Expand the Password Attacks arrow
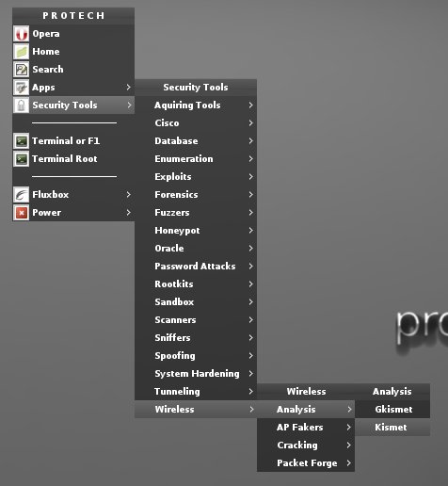Viewport: 448px width, 486px height. click(x=250, y=266)
